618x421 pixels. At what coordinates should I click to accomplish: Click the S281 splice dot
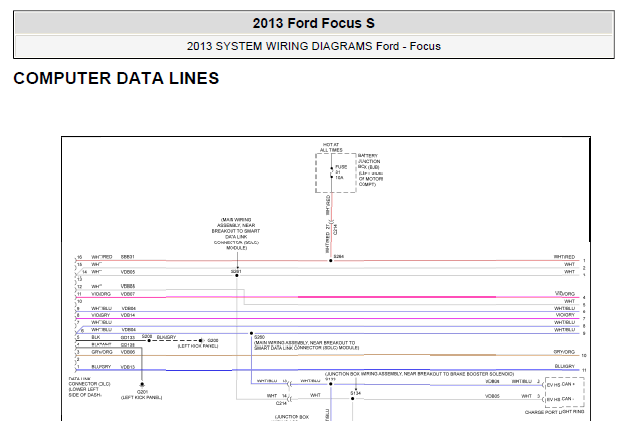point(237,275)
